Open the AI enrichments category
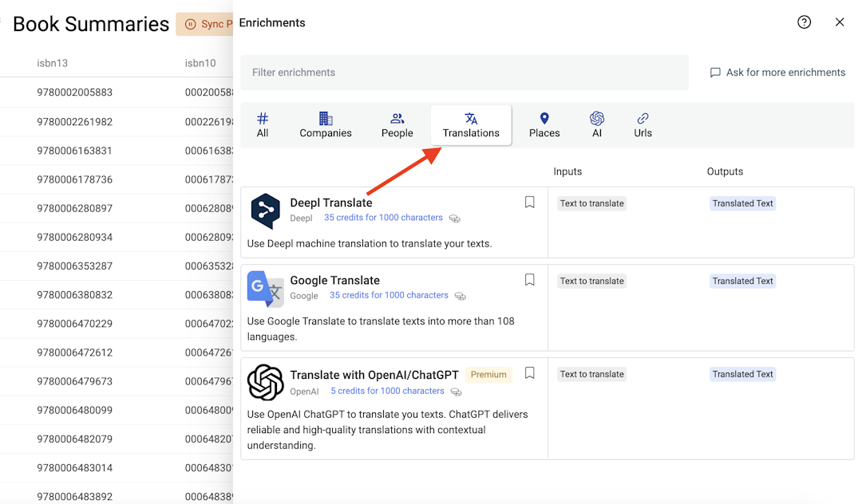Screen dimensions: 862x504 click(597, 116)
